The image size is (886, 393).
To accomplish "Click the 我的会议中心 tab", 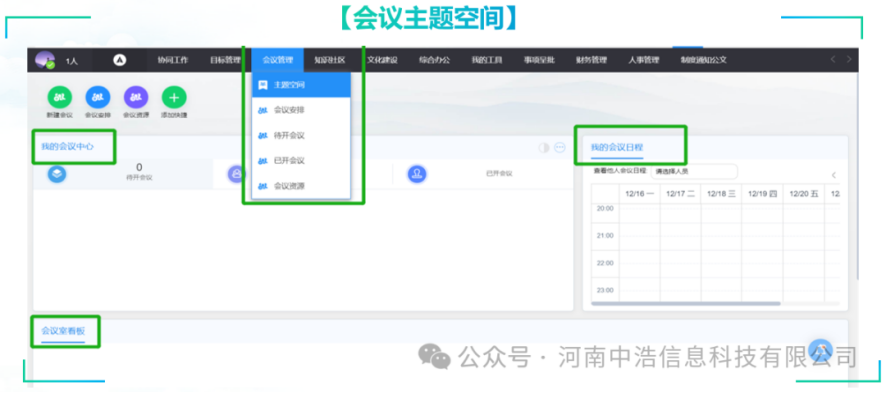I will 67,147.
